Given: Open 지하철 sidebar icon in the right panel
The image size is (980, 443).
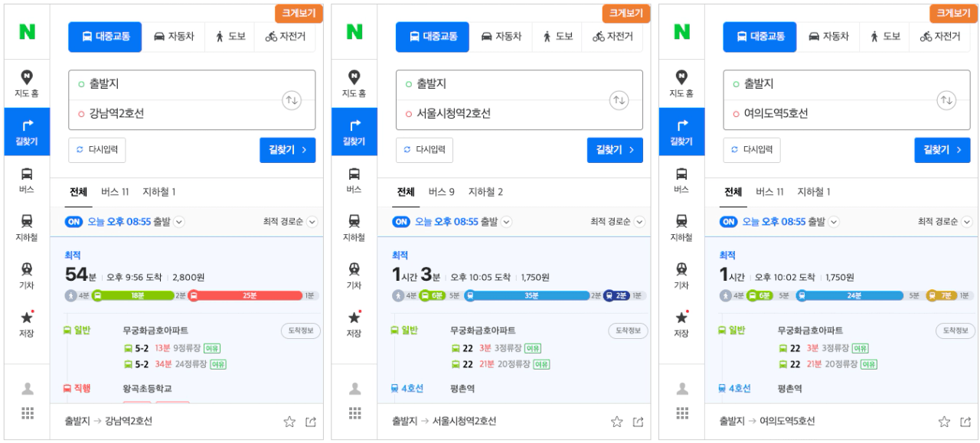Looking at the screenshot, I should pos(681,228).
